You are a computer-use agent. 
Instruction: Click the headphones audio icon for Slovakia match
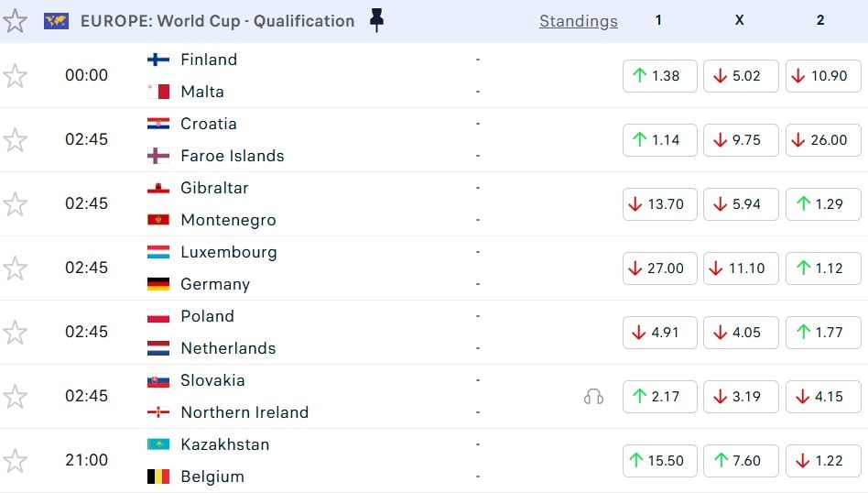593,396
